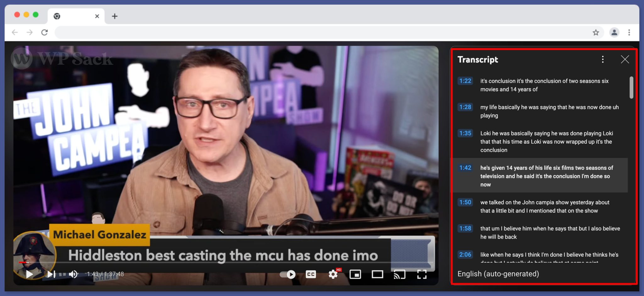This screenshot has height=296, width=644.
Task: Open the transcript more options menu
Action: click(602, 60)
